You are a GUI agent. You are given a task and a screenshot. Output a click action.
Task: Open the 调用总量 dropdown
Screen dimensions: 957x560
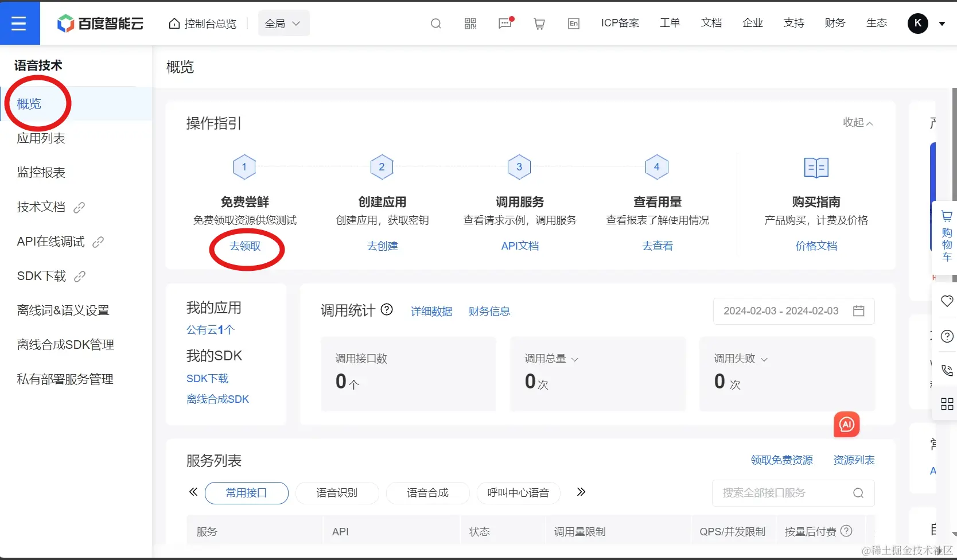(x=551, y=359)
